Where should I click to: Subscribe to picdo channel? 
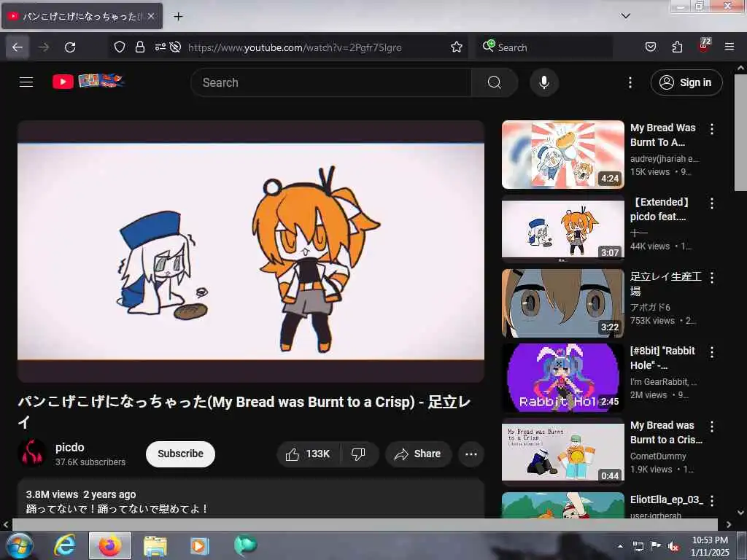click(x=181, y=454)
